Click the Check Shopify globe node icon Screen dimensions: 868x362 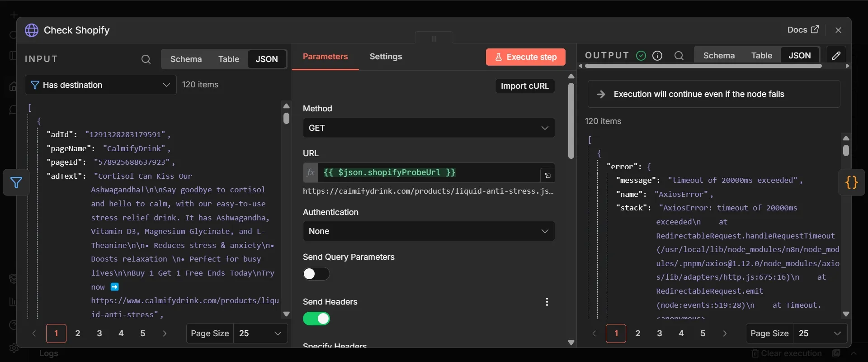pyautogui.click(x=32, y=30)
